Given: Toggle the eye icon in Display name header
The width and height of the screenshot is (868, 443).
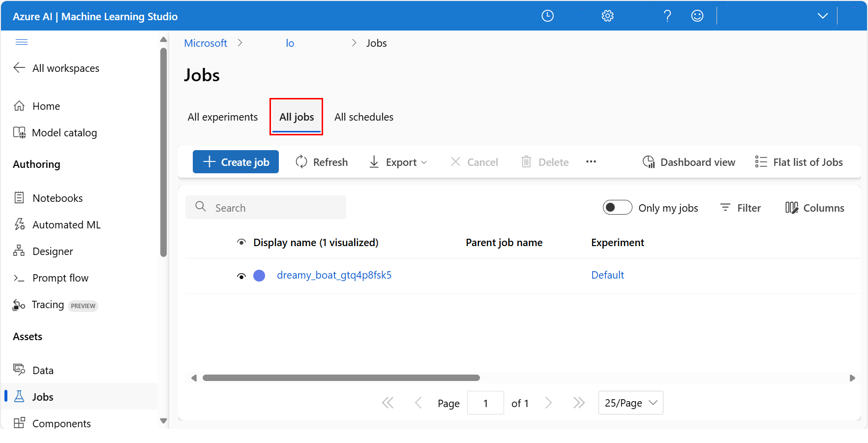Looking at the screenshot, I should (241, 243).
